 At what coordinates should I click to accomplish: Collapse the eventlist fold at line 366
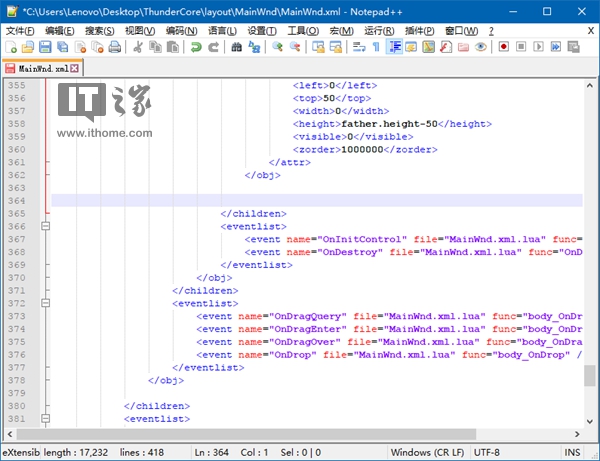tap(46, 226)
